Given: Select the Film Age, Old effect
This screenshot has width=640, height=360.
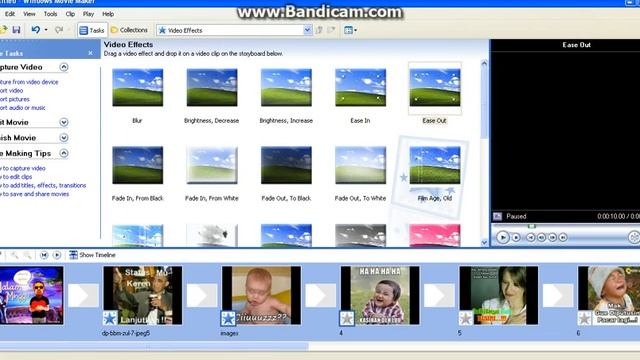Looking at the screenshot, I should 435,165.
